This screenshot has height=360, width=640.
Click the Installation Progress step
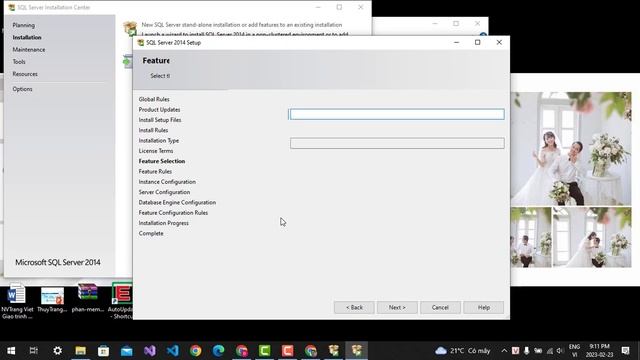coord(164,223)
